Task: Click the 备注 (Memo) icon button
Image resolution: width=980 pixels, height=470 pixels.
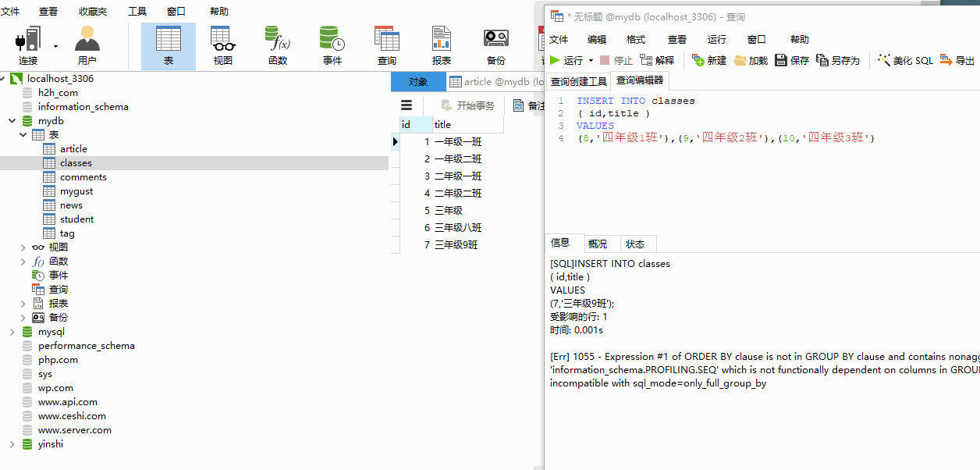Action: pos(528,105)
